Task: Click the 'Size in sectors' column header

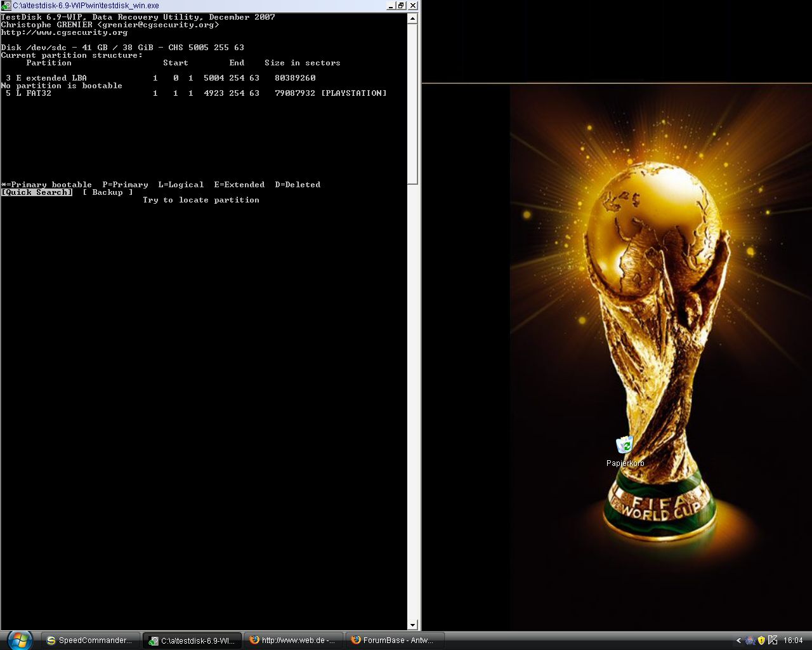Action: point(303,63)
